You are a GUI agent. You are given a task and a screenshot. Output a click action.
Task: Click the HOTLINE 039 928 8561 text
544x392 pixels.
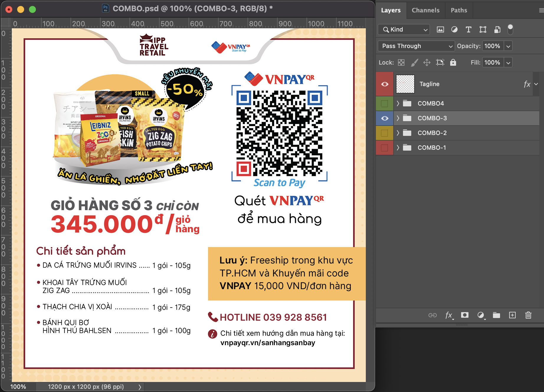(273, 317)
